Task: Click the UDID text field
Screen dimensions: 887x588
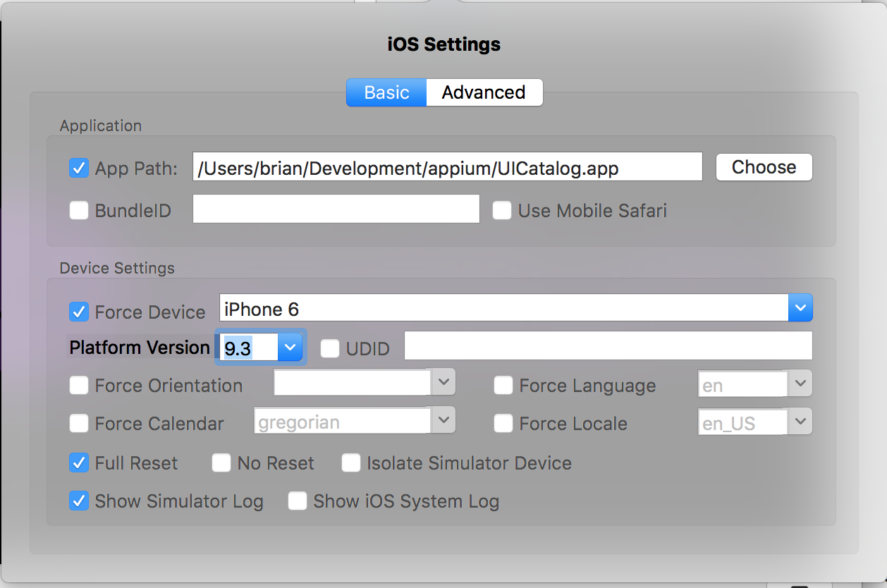Action: [x=608, y=346]
